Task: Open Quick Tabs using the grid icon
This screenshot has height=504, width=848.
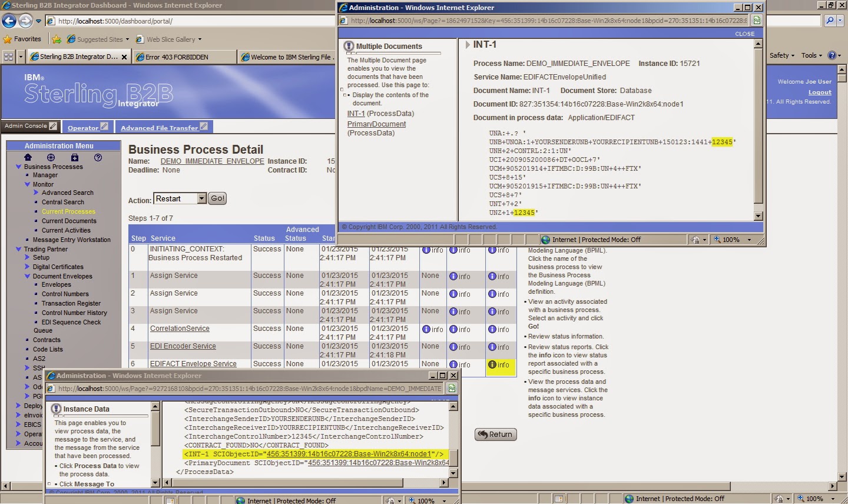Action: 8,56
